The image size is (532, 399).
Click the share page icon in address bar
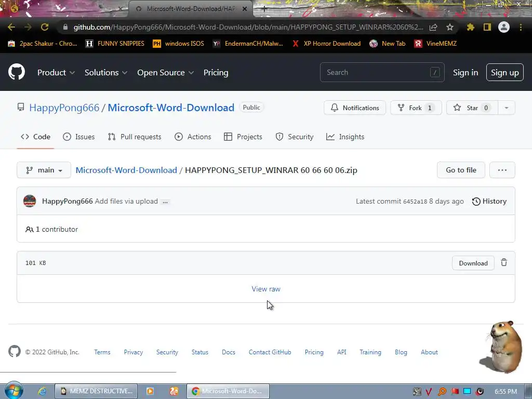pyautogui.click(x=433, y=27)
